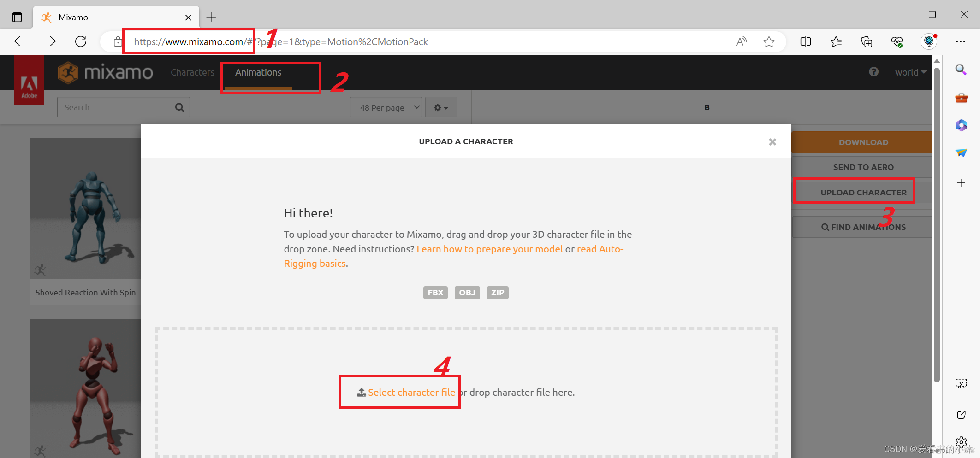Viewport: 980px width, 458px height.
Task: Click the search magnifier in Mixamo
Action: pos(179,107)
